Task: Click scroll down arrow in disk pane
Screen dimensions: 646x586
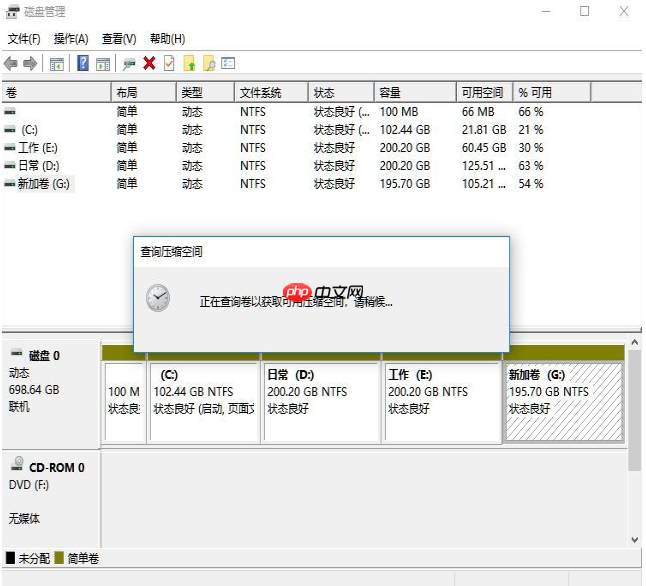Action: pyautogui.click(x=635, y=539)
